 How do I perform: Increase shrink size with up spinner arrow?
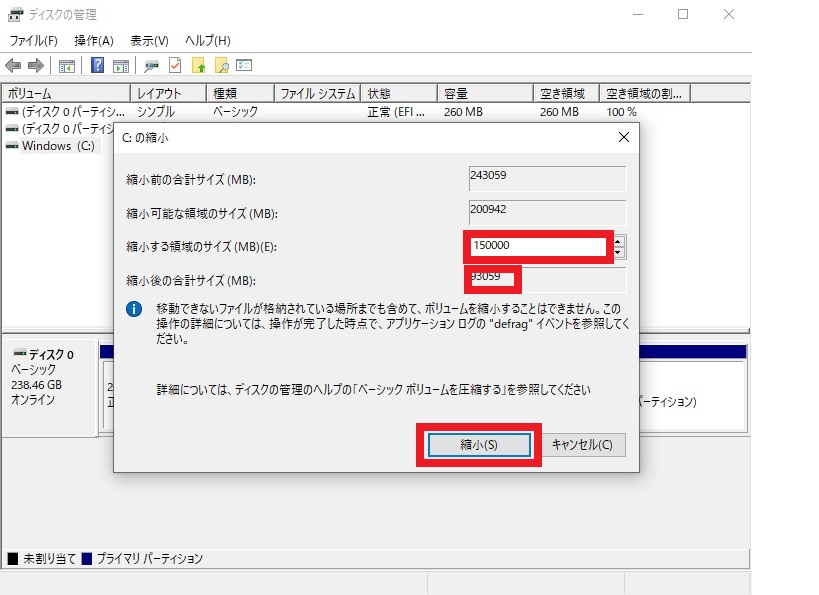pyautogui.click(x=619, y=241)
